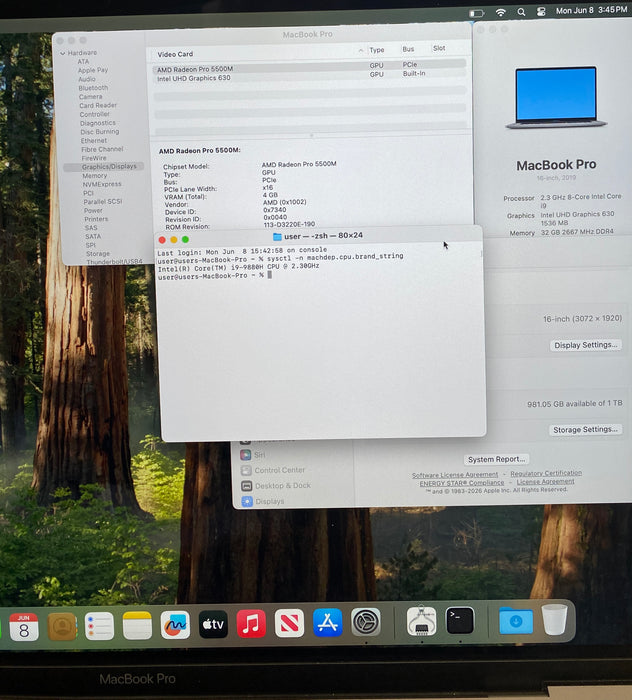This screenshot has height=700, width=632.
Task: Click the folder icon in Terminal title bar
Action: [277, 236]
